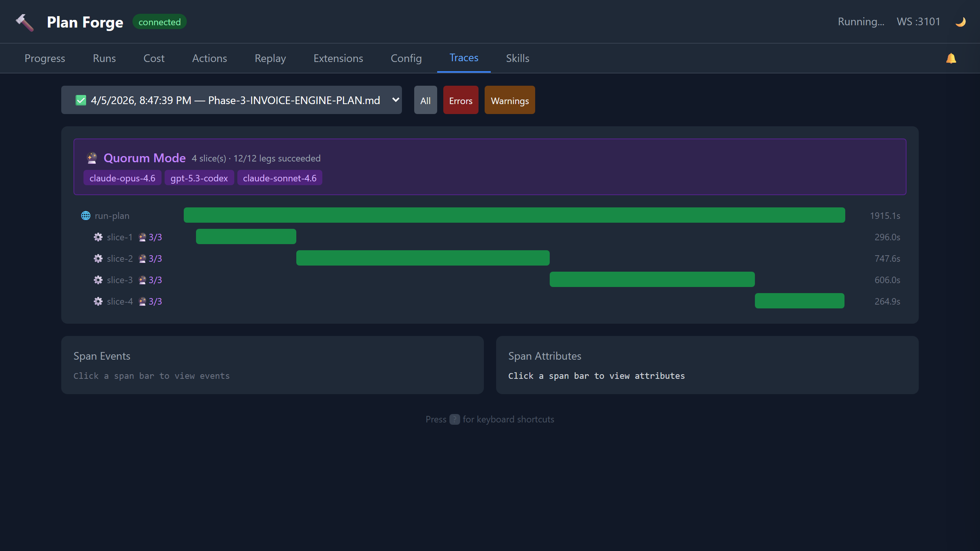This screenshot has height=551, width=980.
Task: Click the crystal ball icon on slice-2
Action: pos(142,258)
